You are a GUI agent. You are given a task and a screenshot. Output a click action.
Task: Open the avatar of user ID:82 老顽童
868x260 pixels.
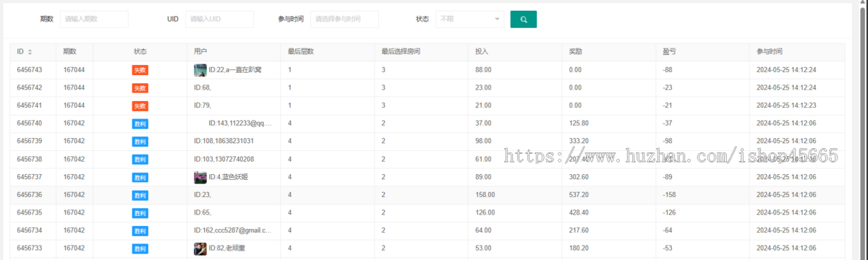(x=200, y=248)
